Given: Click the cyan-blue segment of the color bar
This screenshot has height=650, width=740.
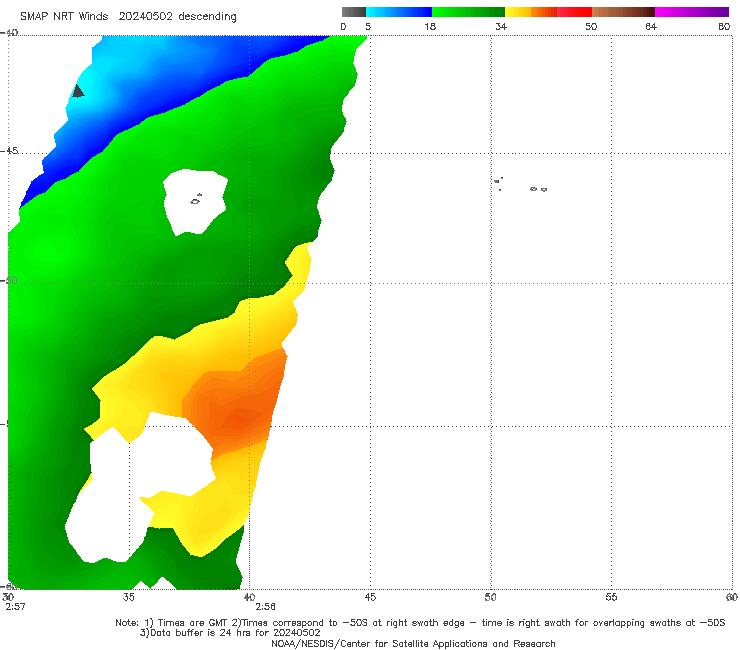Looking at the screenshot, I should [399, 12].
